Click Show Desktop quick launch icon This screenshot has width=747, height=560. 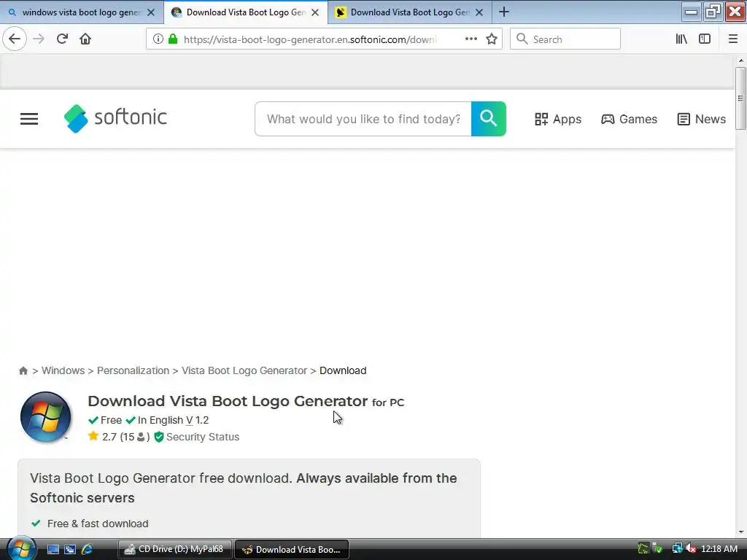click(53, 550)
